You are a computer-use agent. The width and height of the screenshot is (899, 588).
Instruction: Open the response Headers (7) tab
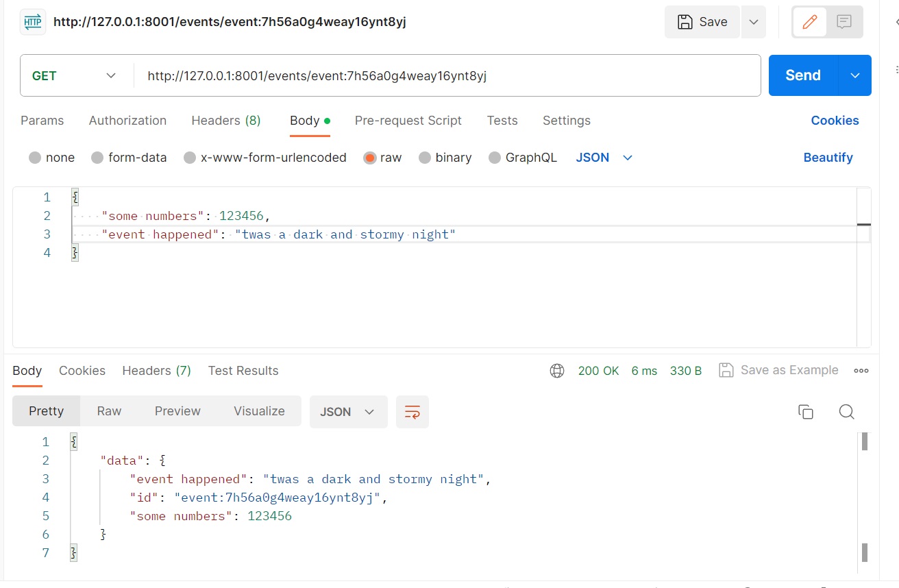(x=156, y=371)
